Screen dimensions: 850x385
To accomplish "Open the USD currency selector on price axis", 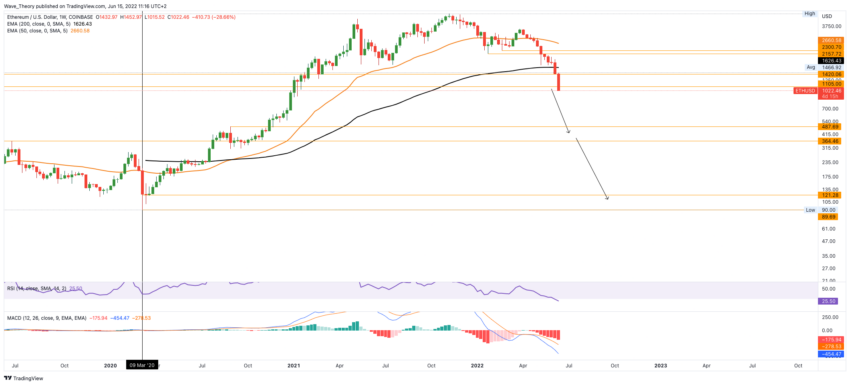I will pyautogui.click(x=827, y=15).
